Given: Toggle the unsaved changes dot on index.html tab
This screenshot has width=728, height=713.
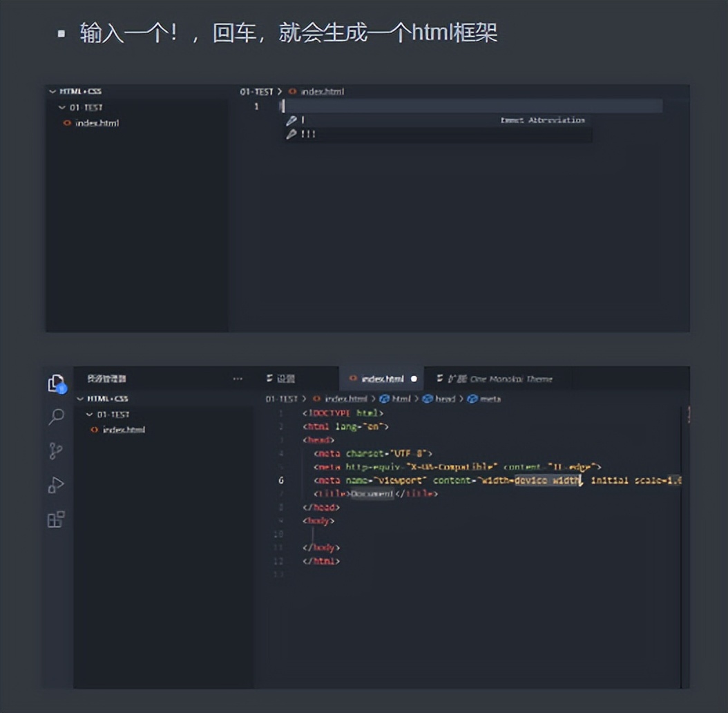Looking at the screenshot, I should [415, 379].
